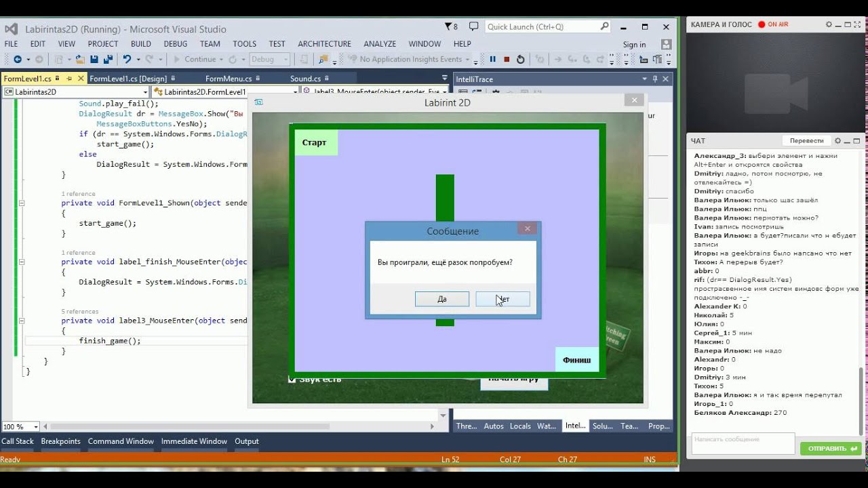Image resolution: width=868 pixels, height=488 pixels.
Task: Click the Continue debugging button
Action: (195, 59)
